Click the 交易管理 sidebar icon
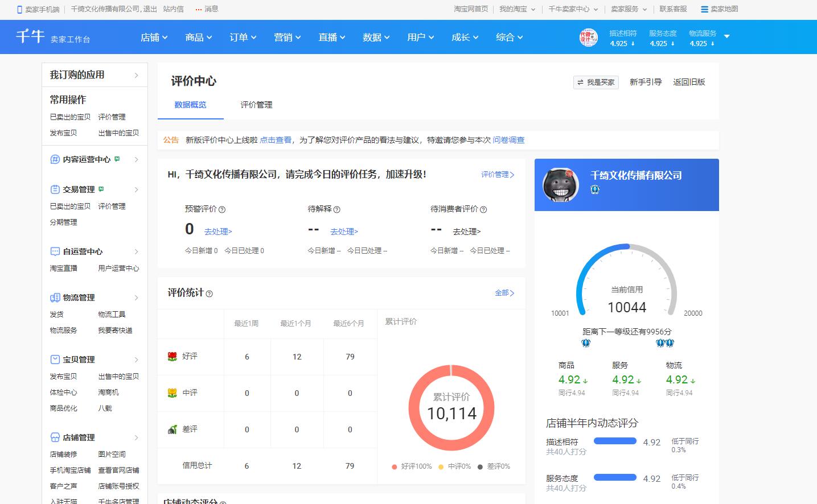The image size is (817, 504). click(x=55, y=189)
